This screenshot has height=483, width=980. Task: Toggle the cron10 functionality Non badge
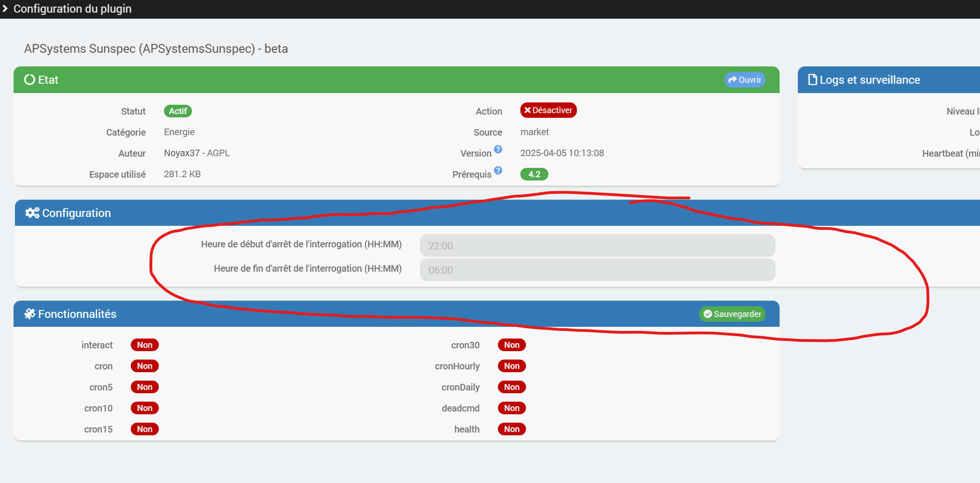[145, 408]
